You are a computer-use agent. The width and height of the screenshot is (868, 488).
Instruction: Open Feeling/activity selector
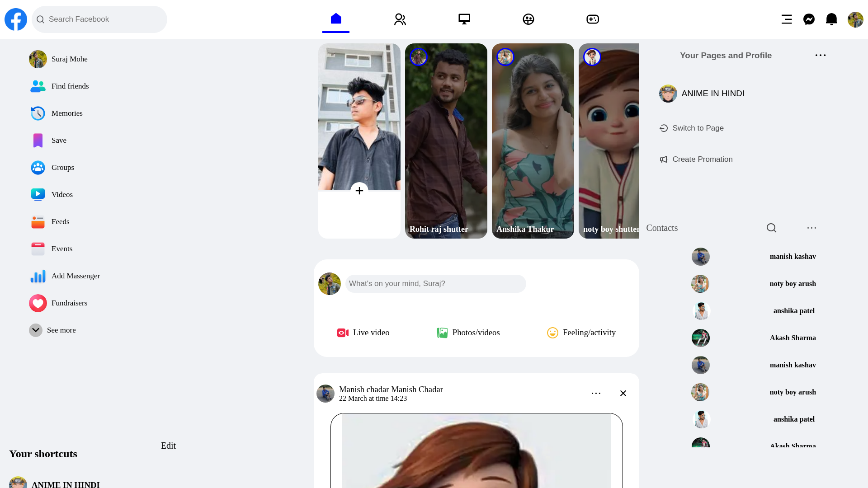click(x=581, y=333)
